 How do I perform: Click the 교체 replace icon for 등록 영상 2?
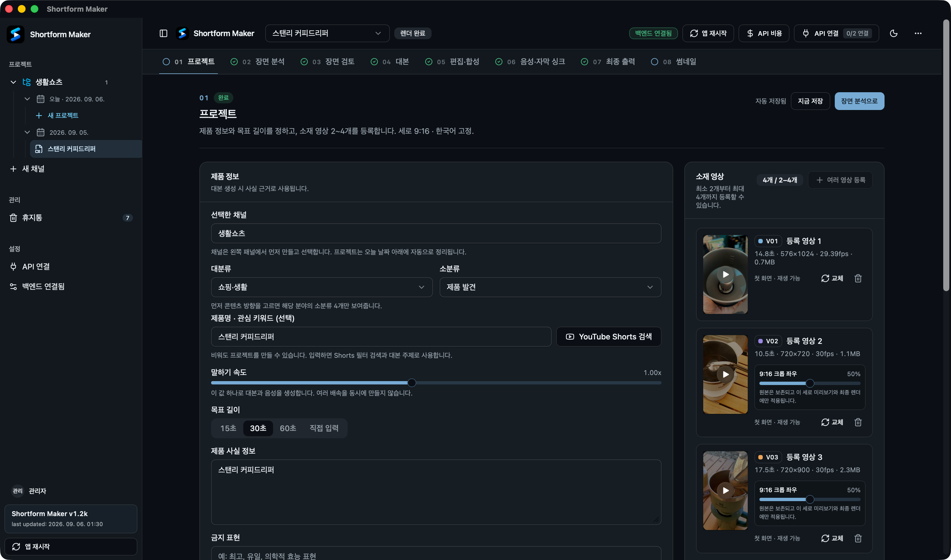(832, 422)
